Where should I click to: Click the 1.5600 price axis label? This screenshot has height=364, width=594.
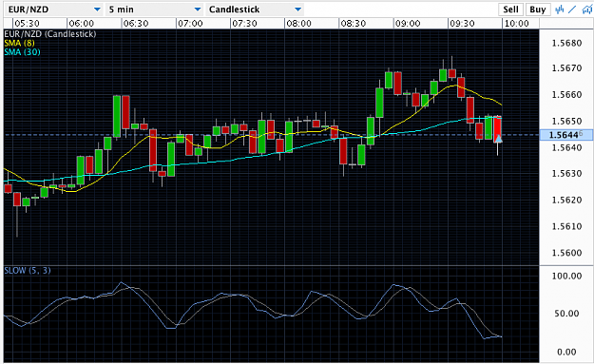(566, 253)
